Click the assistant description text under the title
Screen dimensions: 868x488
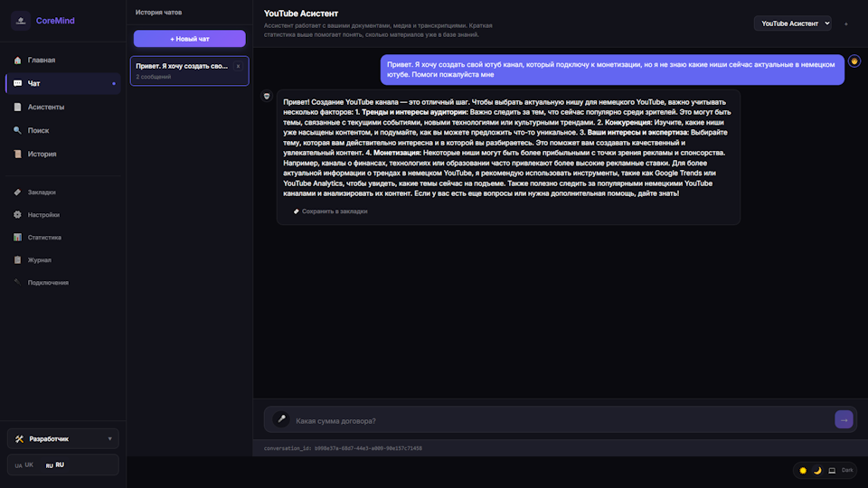(378, 30)
